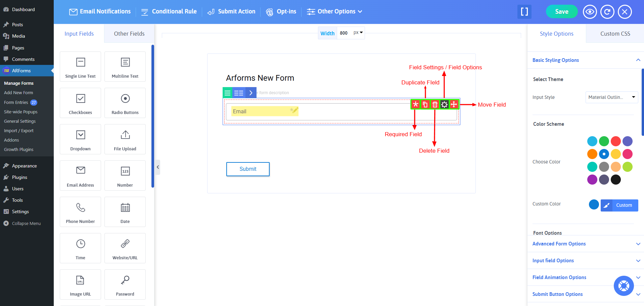Viewport: 644px width, 306px height.
Task: Open form preview with eye icon
Action: (x=590, y=12)
